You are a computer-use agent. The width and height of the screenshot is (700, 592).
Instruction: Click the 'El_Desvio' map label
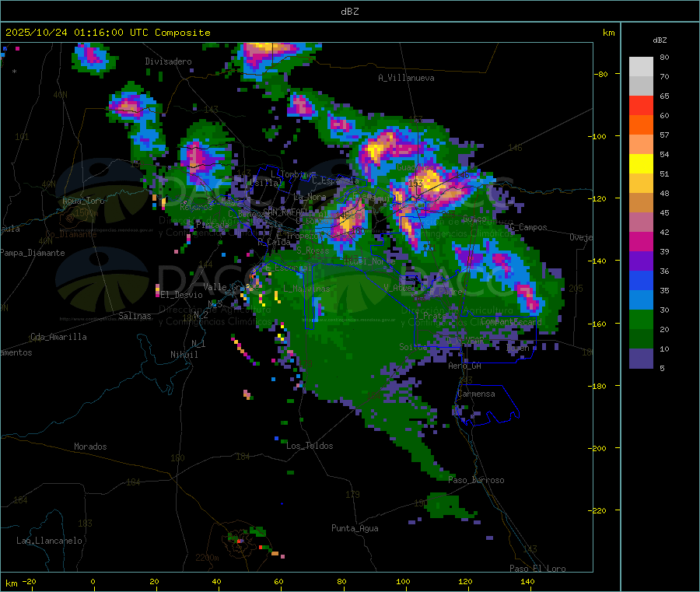[x=182, y=295]
